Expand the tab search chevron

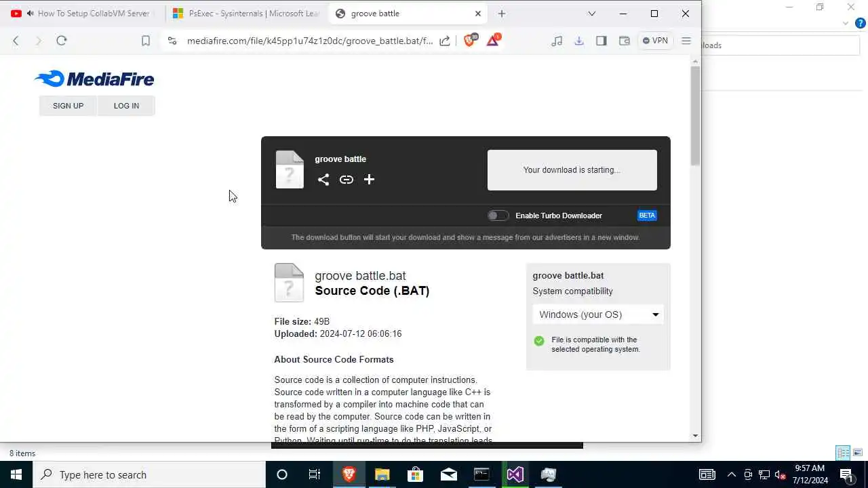point(591,14)
